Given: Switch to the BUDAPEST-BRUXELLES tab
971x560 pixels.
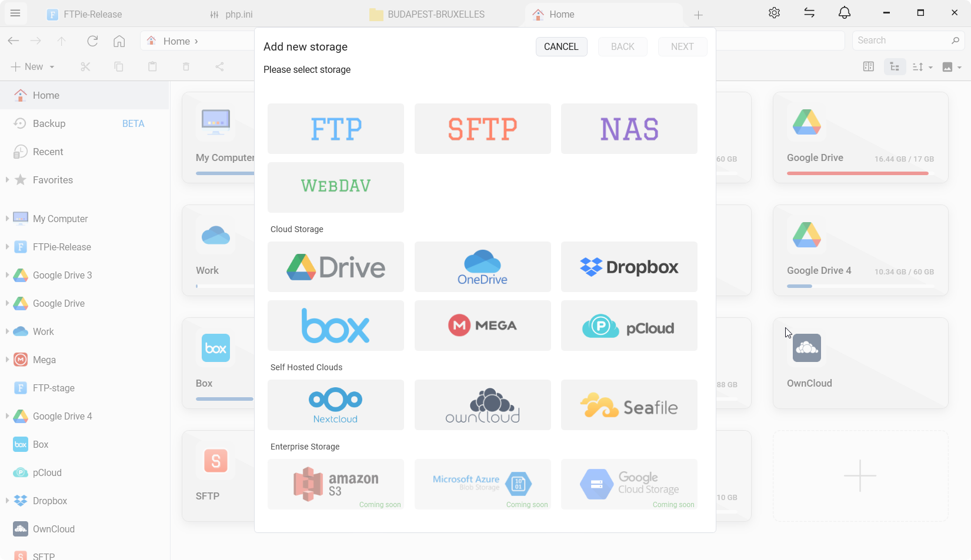Looking at the screenshot, I should [436, 15].
